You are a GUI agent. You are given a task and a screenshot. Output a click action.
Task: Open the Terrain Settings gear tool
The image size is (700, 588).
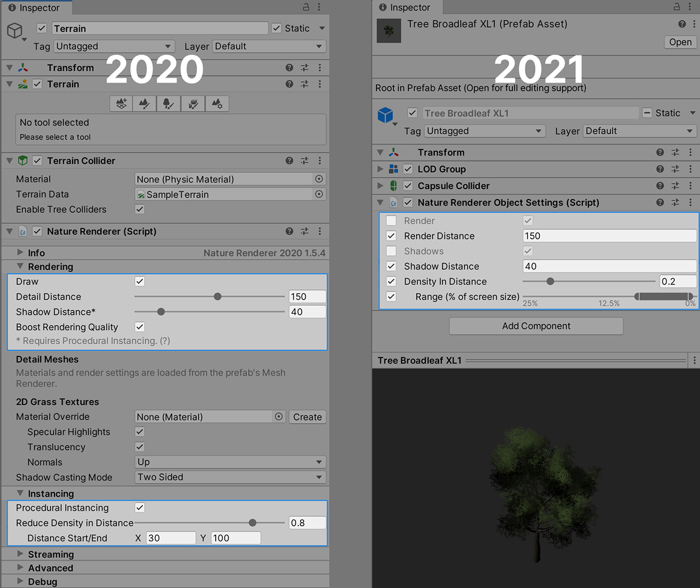(217, 103)
